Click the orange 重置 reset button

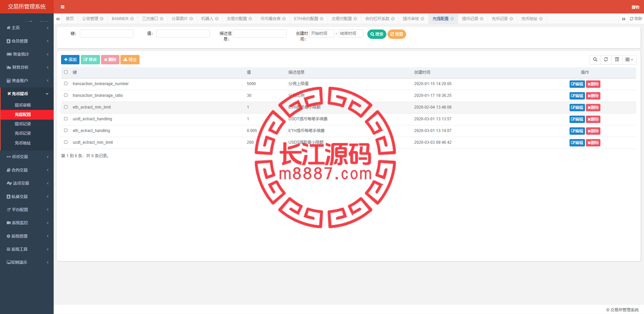point(397,34)
